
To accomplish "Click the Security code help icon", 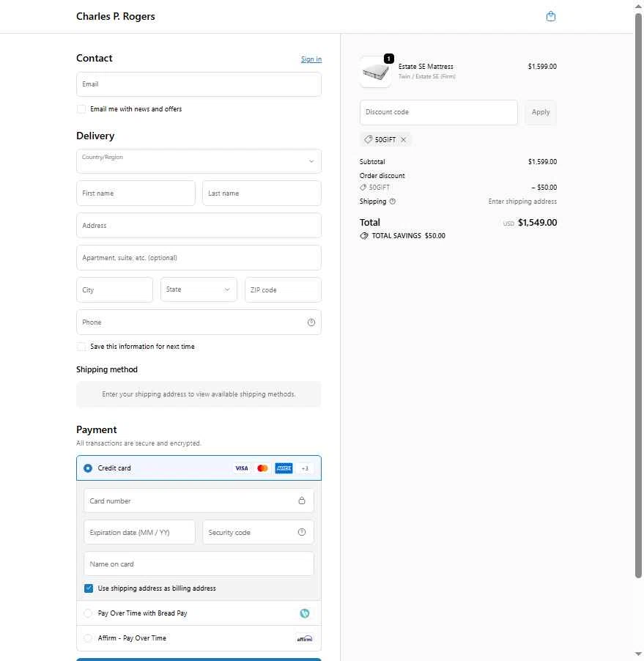I will 302,532.
